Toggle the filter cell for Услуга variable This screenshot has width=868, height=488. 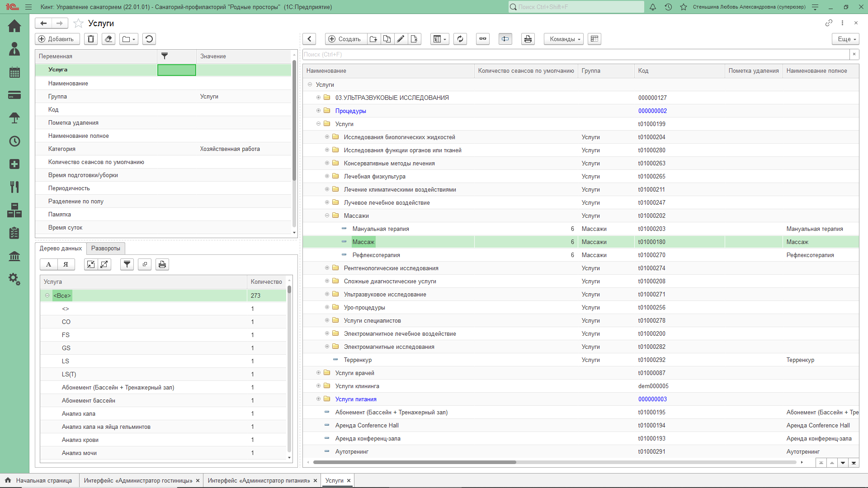tap(176, 70)
